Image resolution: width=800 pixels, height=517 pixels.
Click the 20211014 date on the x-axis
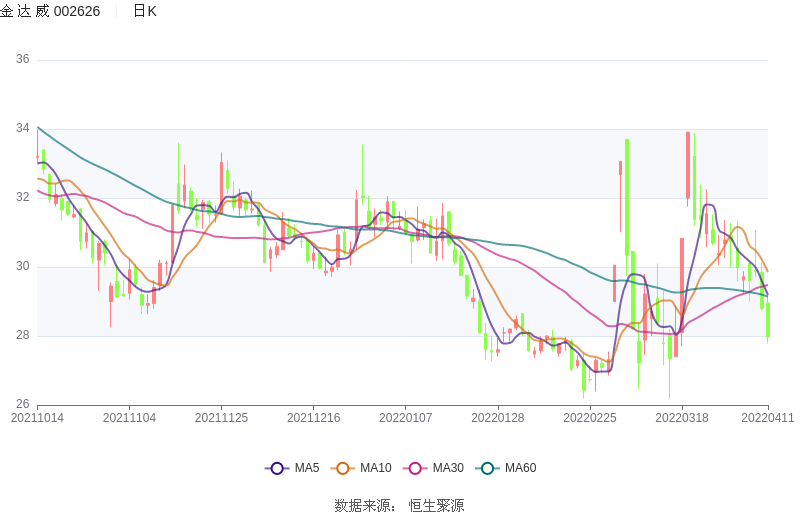click(37, 418)
